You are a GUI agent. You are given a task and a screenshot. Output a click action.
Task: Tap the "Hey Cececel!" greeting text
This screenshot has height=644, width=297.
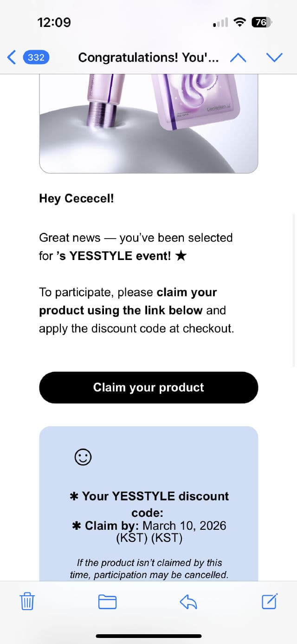click(x=77, y=198)
